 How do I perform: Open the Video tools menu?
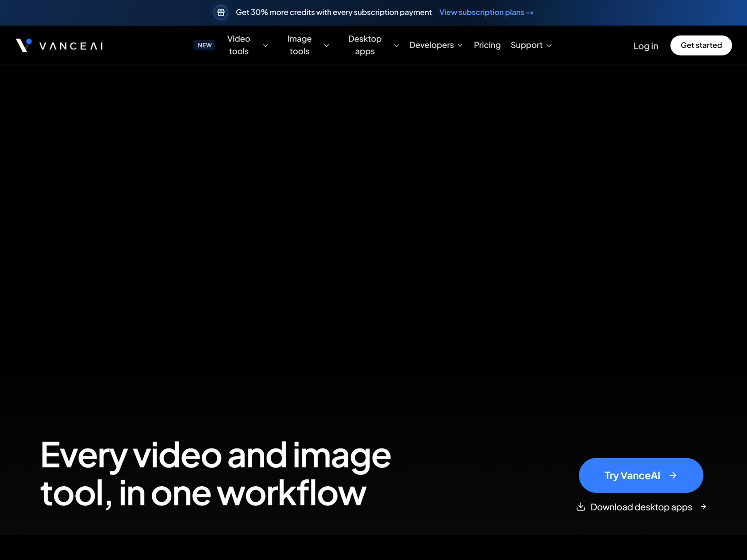239,45
